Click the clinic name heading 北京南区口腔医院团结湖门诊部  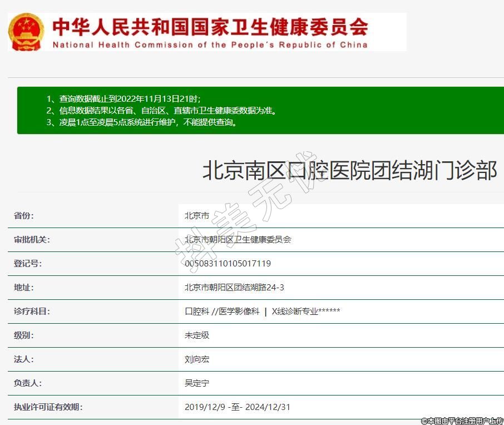[x=349, y=171]
